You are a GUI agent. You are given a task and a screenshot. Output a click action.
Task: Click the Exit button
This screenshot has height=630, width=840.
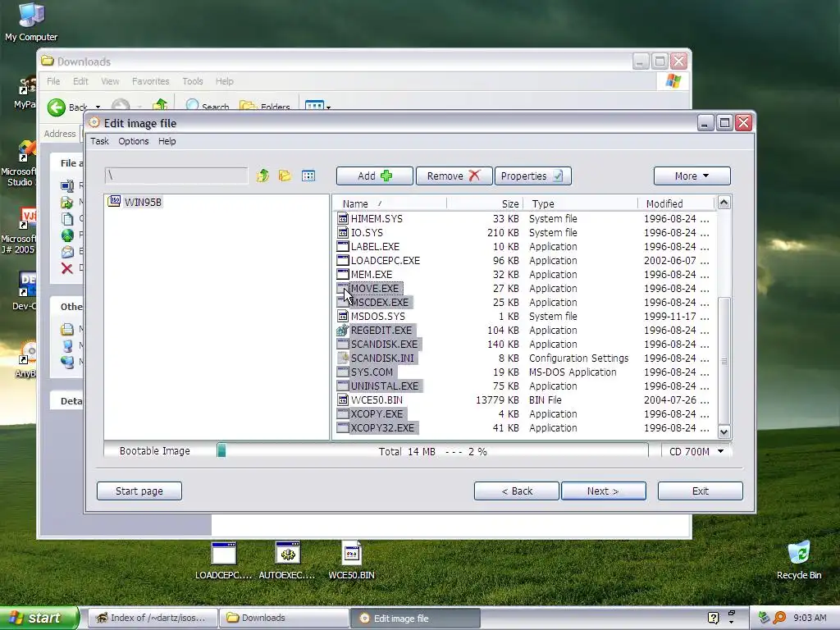click(701, 491)
